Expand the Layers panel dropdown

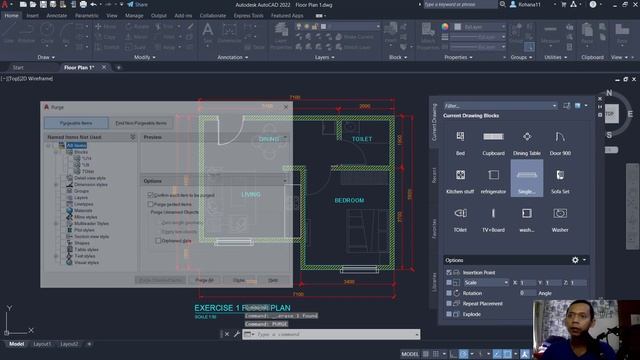pyautogui.click(x=325, y=58)
